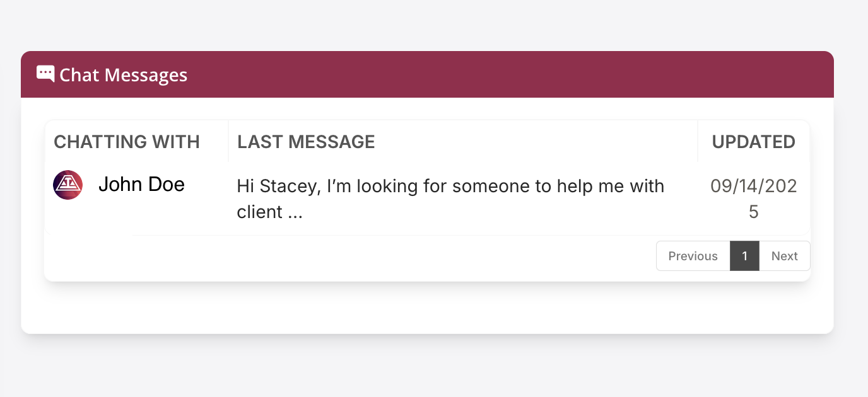The width and height of the screenshot is (868, 397).
Task: Sort by the LAST MESSAGE column
Action: pyautogui.click(x=306, y=142)
